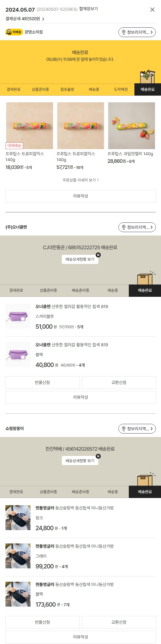Expand 주문상품 자세히 보기 link

tap(80, 180)
